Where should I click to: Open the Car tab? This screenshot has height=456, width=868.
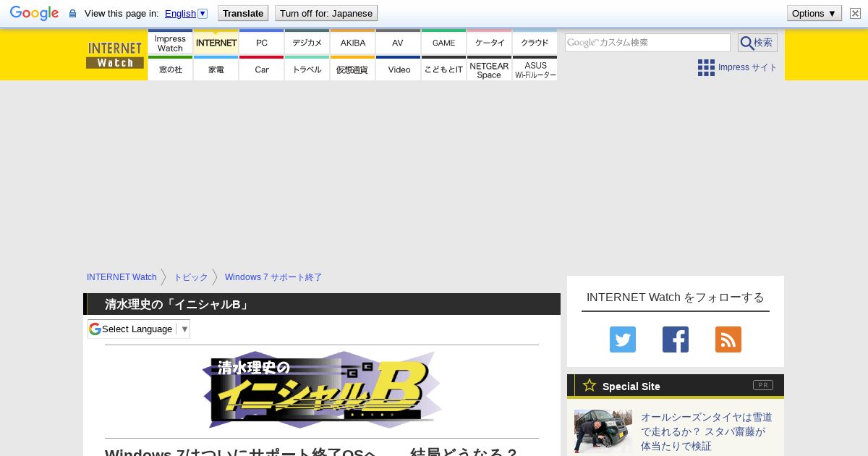pyautogui.click(x=261, y=69)
